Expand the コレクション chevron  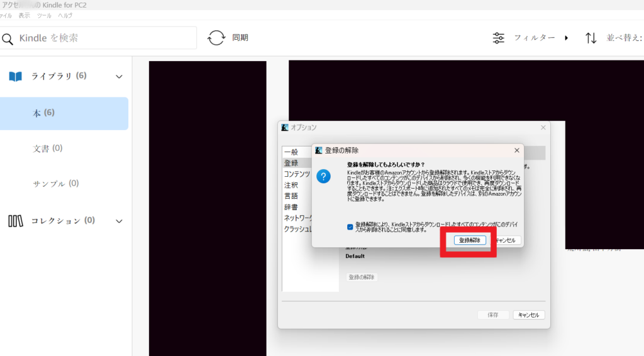(119, 221)
